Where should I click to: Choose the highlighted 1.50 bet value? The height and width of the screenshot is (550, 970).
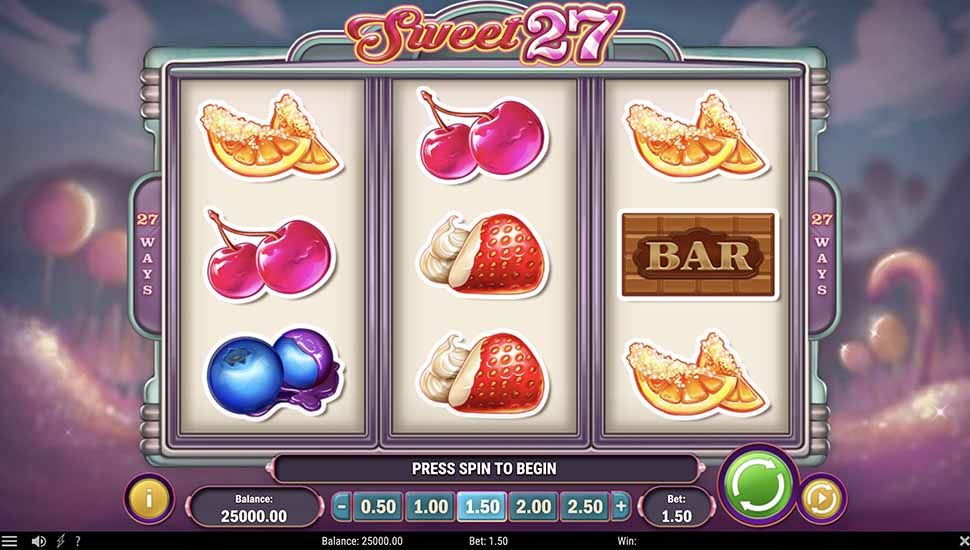482,507
